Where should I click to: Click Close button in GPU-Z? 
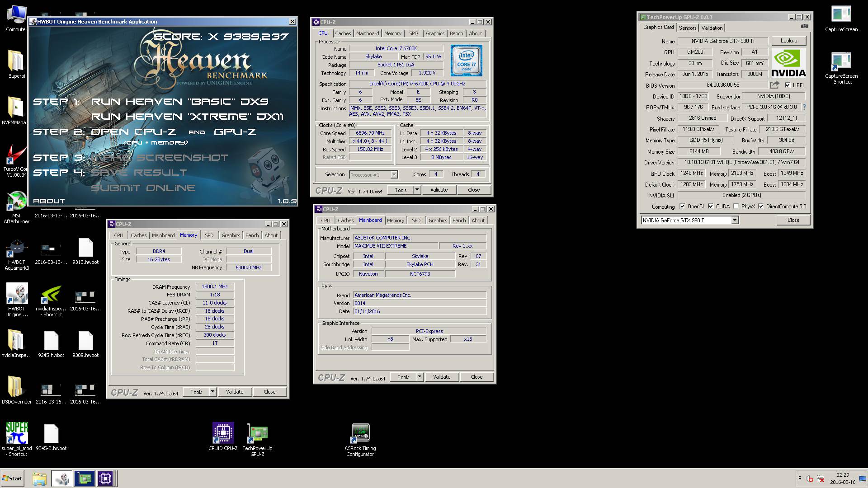coord(793,220)
